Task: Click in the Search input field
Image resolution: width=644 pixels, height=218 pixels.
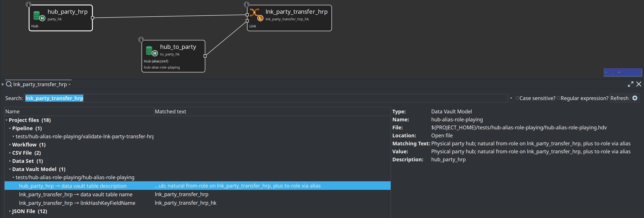Action: click(266, 98)
